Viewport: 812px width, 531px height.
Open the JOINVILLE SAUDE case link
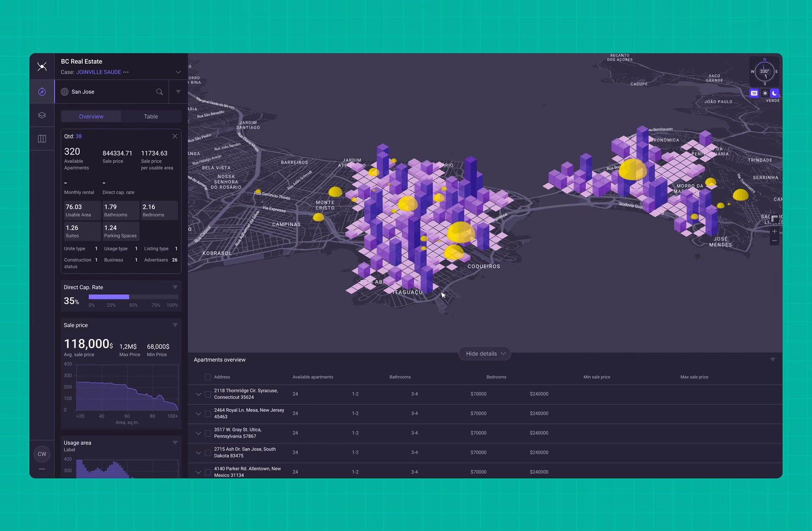click(x=99, y=72)
